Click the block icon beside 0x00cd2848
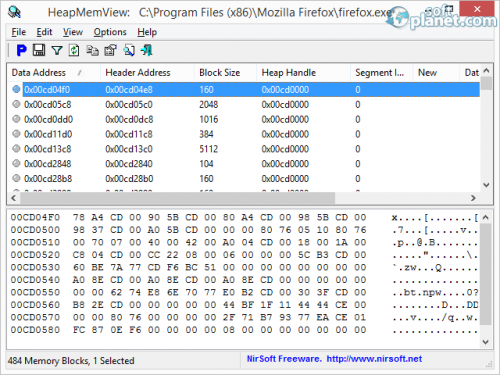The width and height of the screenshot is (500, 375). coord(16,163)
